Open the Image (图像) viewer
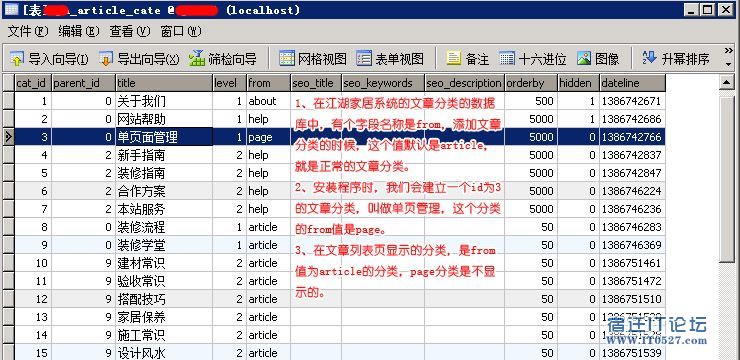The image size is (740, 360). coord(598,59)
